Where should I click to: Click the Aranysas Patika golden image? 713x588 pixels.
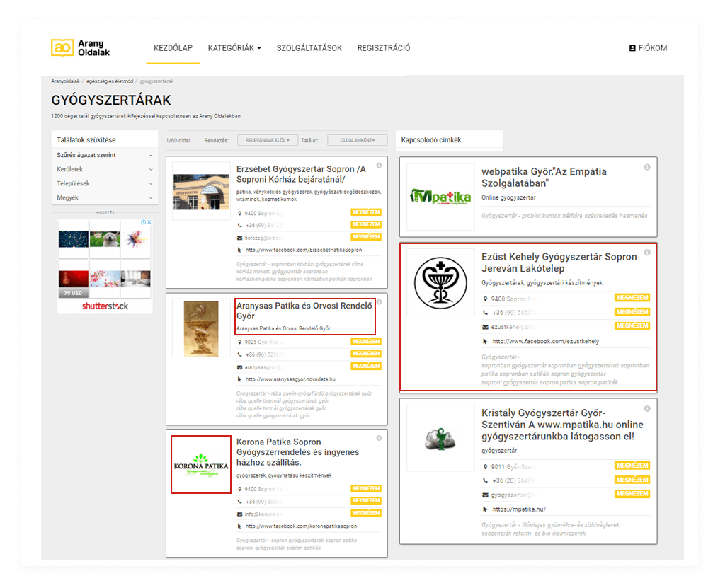click(x=201, y=328)
